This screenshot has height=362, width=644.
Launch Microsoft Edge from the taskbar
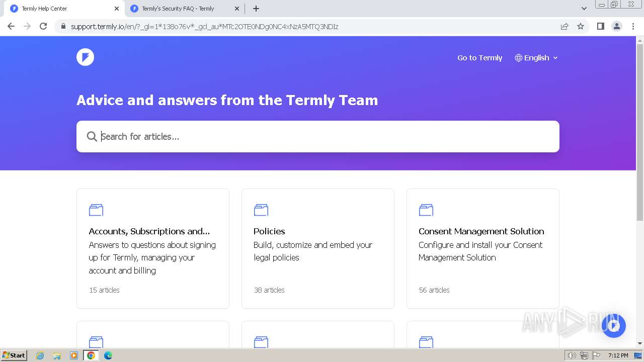[108, 355]
